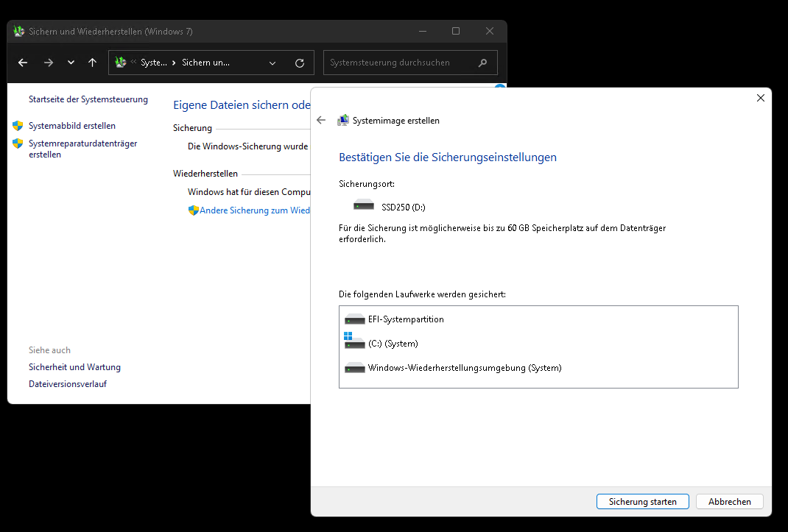Click the title bar icon of Sichern und Wiederherstellen

[x=19, y=31]
